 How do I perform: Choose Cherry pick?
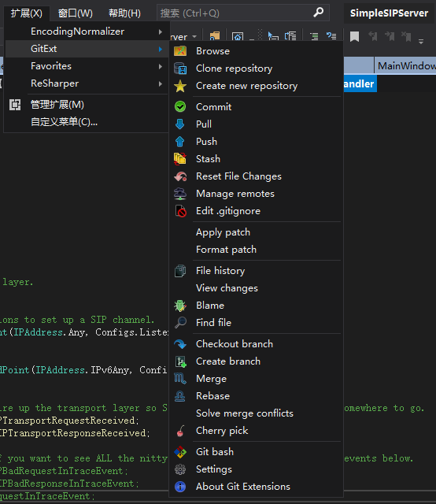(256, 431)
